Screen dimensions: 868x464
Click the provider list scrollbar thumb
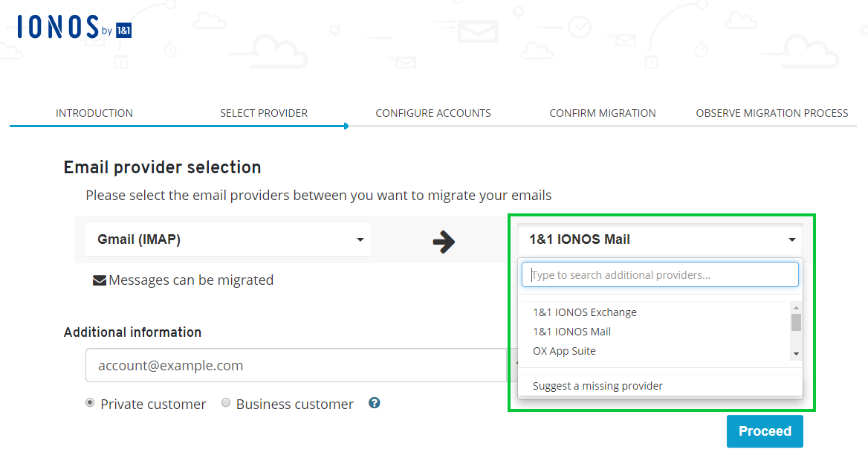[x=796, y=322]
